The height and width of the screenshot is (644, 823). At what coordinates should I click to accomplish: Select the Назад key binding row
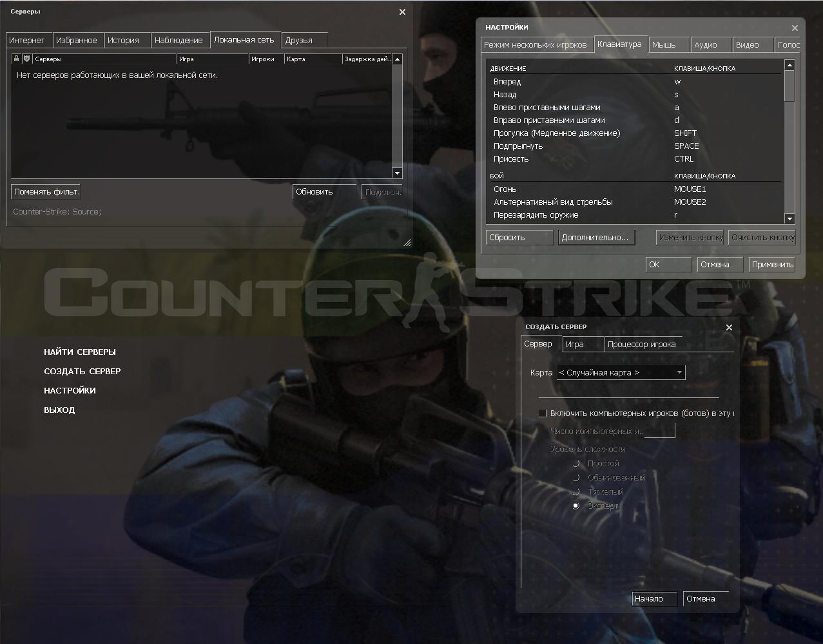tap(635, 95)
